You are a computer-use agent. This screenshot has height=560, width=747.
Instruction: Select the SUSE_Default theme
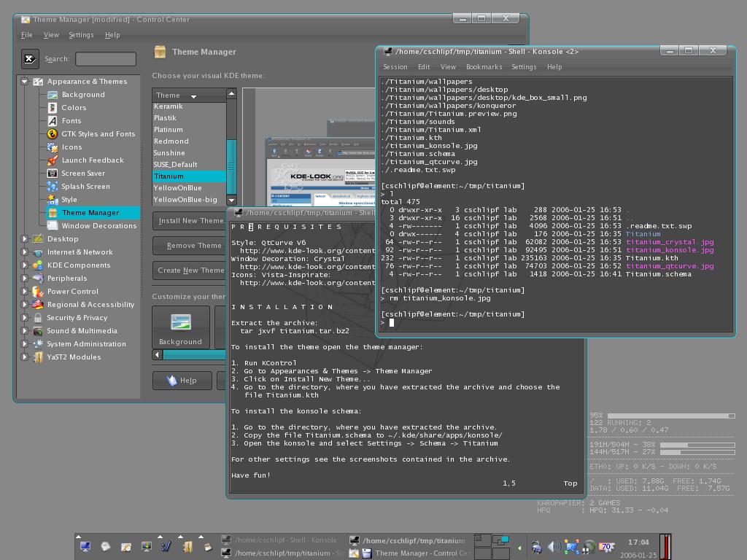(189, 165)
